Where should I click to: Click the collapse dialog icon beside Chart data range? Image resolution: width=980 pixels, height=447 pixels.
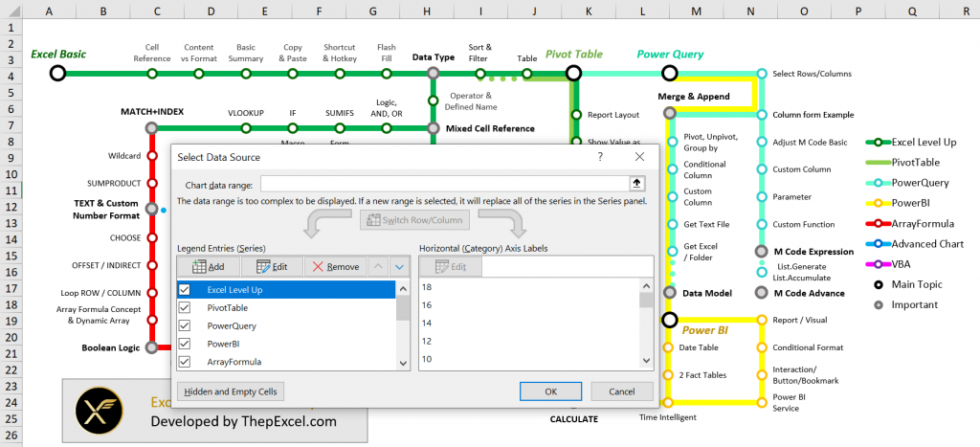tap(636, 184)
